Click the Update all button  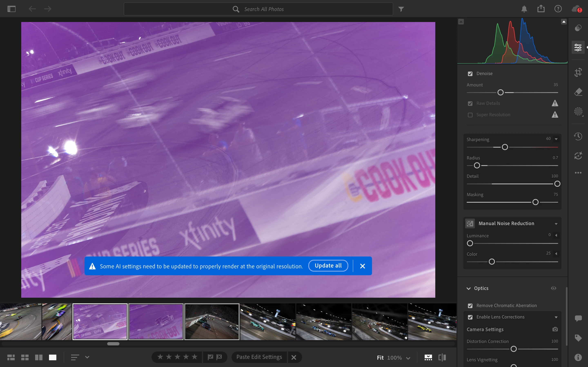[328, 266]
